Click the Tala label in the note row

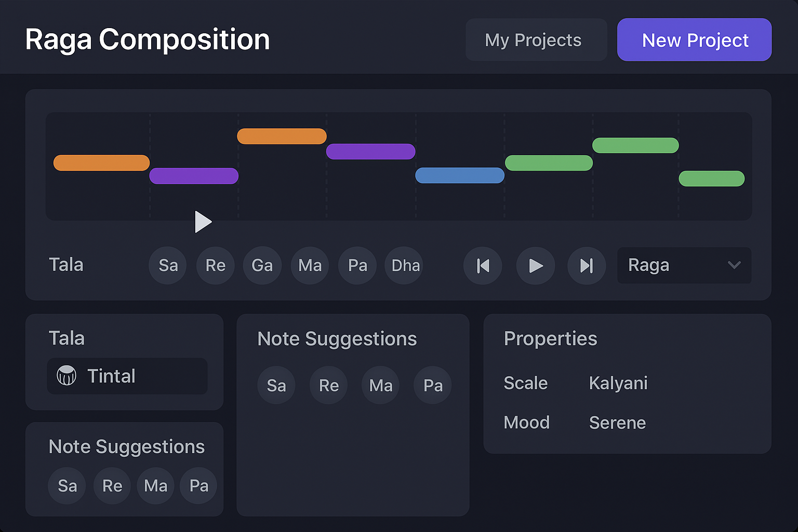coord(66,265)
